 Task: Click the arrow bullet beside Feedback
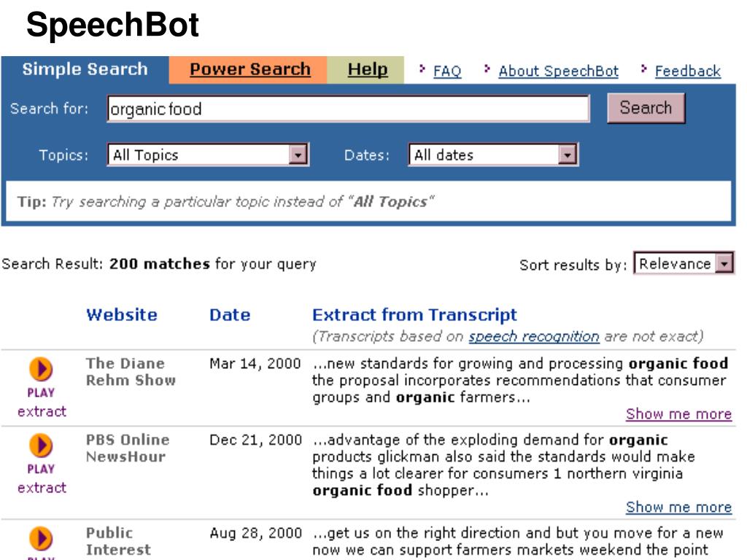(644, 69)
